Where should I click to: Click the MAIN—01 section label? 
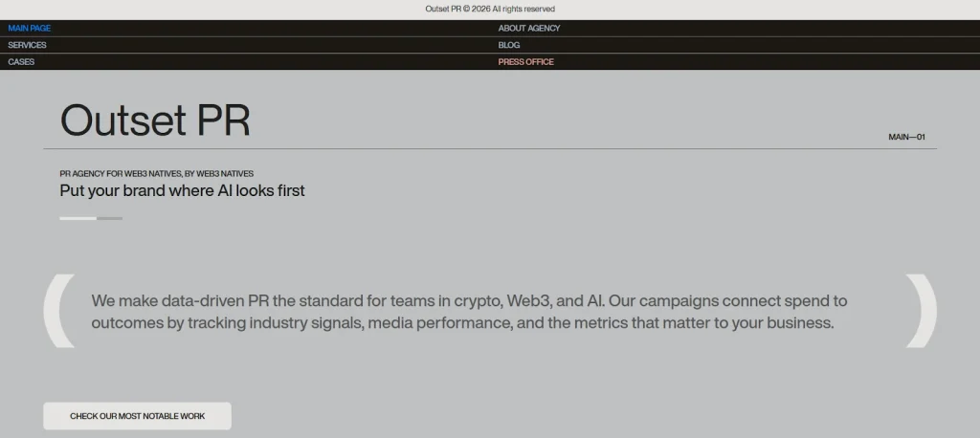(906, 137)
